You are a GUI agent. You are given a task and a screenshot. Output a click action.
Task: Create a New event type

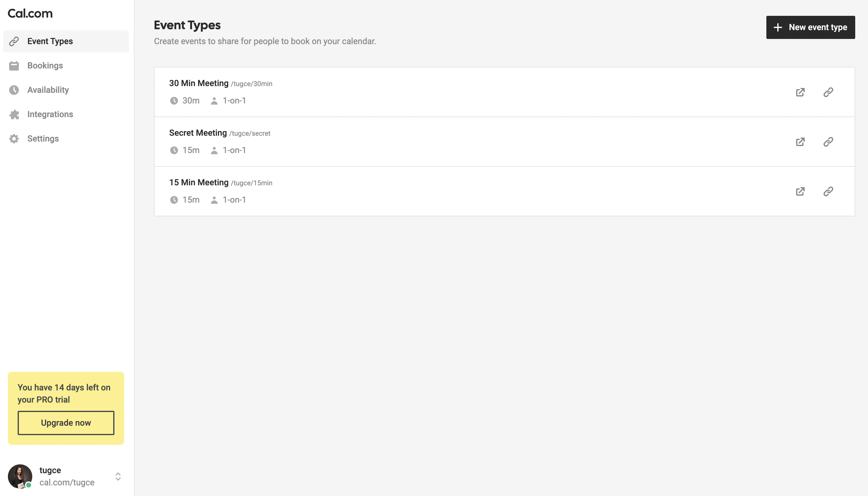click(810, 27)
